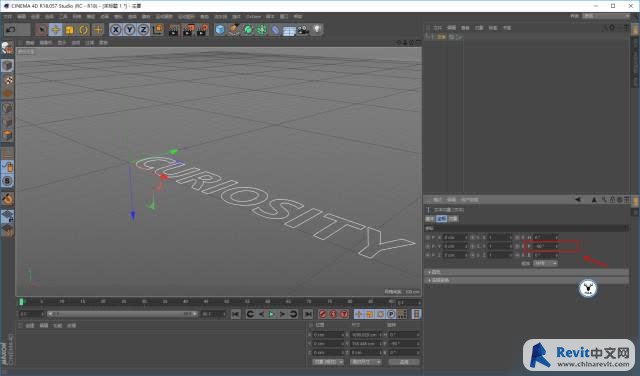Select highlighted Coordinates tab in attributes
The height and width of the screenshot is (376, 640).
click(442, 219)
